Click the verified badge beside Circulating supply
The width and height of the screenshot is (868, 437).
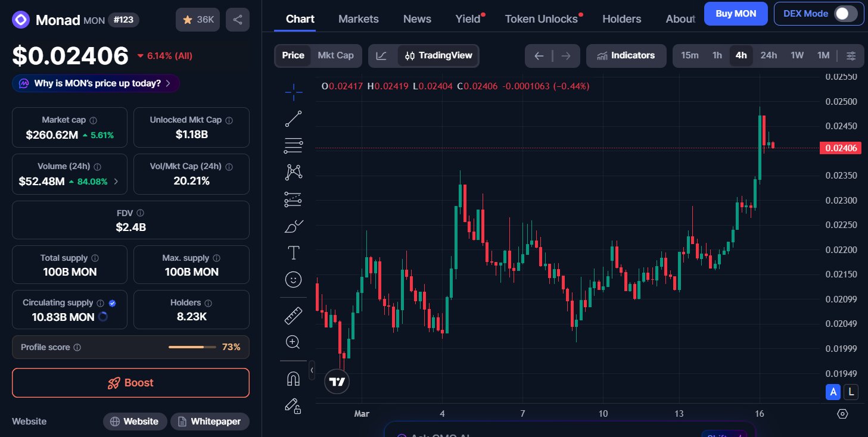[113, 303]
